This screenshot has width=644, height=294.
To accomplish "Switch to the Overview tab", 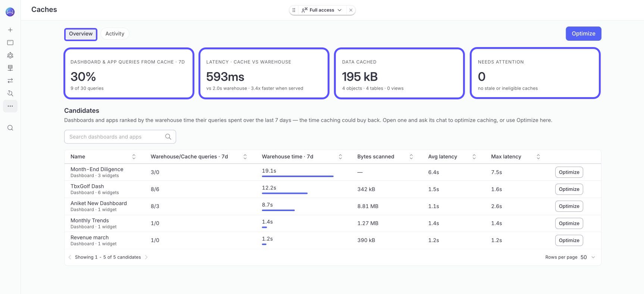I will [x=81, y=34].
